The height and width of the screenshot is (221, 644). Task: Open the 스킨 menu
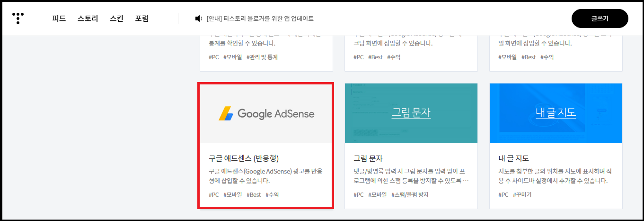[x=116, y=18]
